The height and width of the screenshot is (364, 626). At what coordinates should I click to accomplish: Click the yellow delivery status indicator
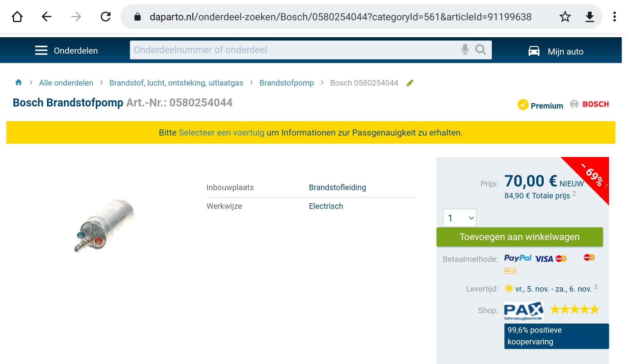(509, 288)
